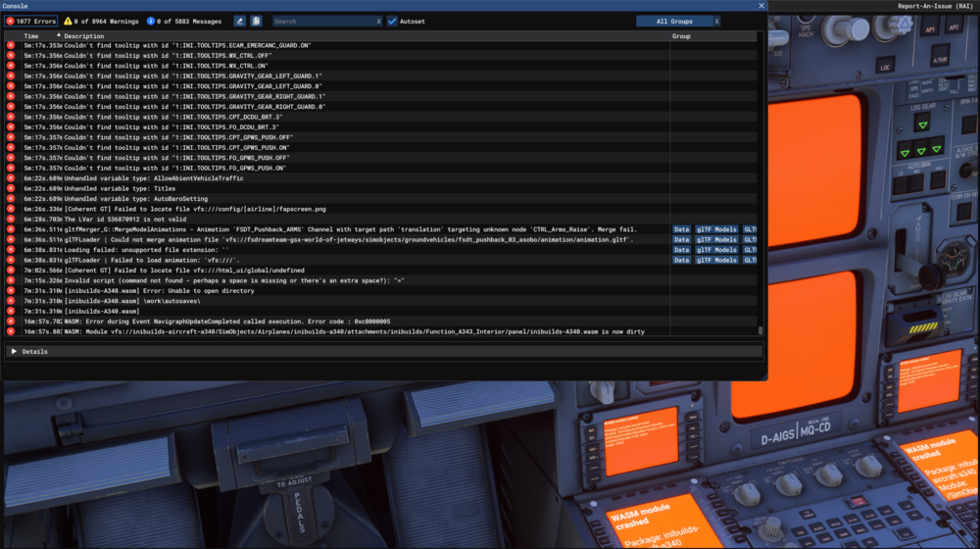Sort by the Description column header
The image size is (980, 549).
83,36
